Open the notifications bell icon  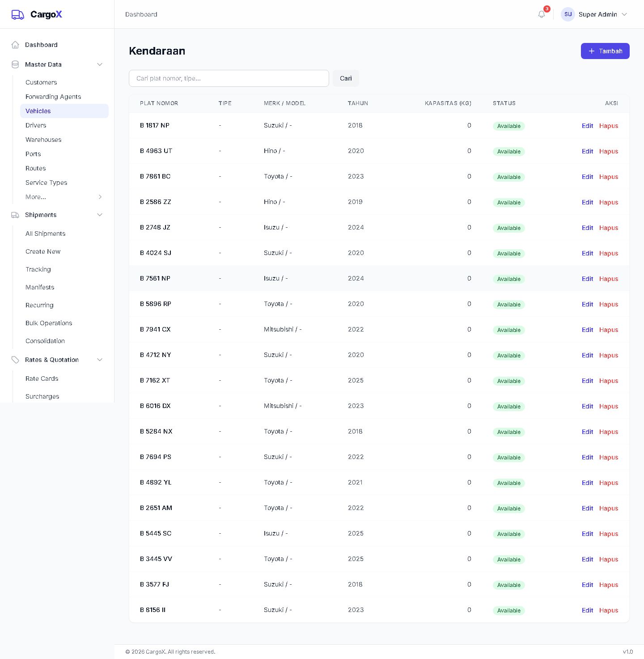pos(542,14)
